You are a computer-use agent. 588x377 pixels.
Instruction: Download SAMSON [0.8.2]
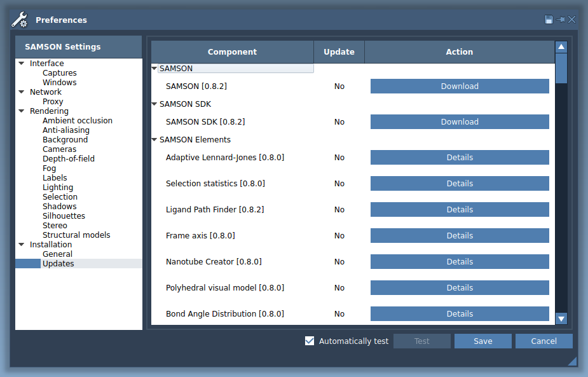[460, 86]
